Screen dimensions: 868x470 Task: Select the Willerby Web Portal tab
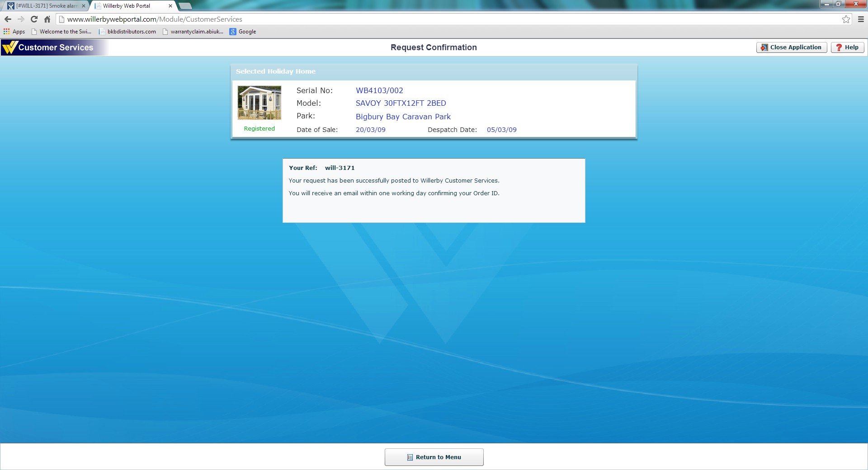coord(129,6)
